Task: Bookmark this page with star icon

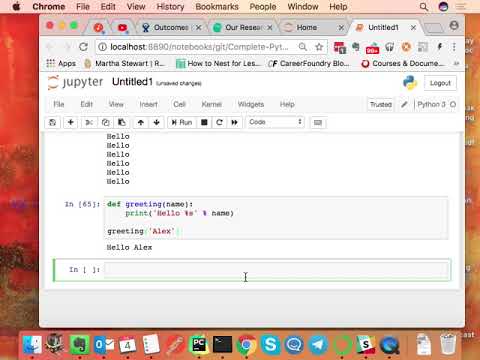Action: (319, 47)
